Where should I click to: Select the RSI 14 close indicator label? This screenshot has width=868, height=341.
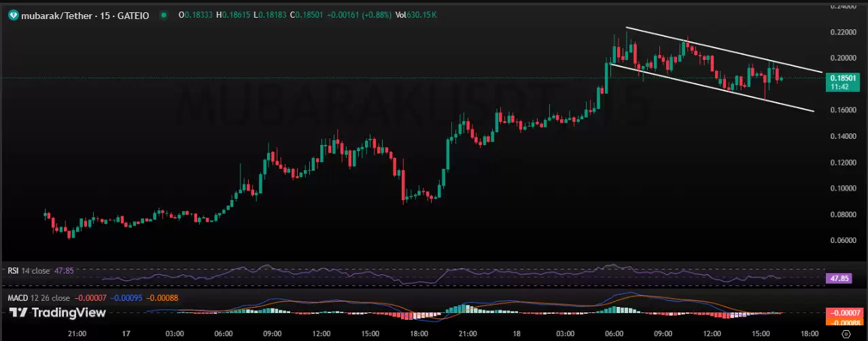[29, 270]
